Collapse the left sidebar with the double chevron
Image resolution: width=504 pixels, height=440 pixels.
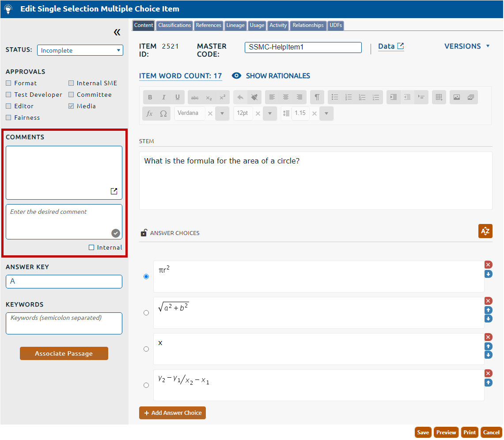(x=117, y=32)
